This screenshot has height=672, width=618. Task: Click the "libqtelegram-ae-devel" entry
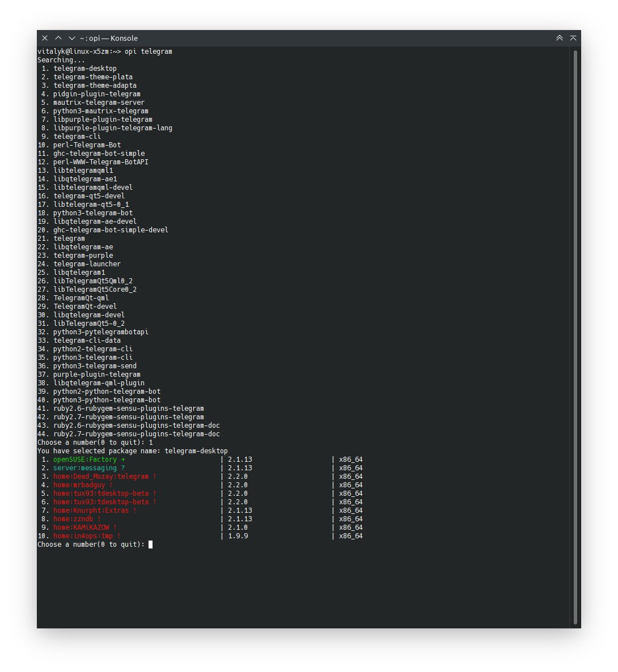click(x=95, y=222)
